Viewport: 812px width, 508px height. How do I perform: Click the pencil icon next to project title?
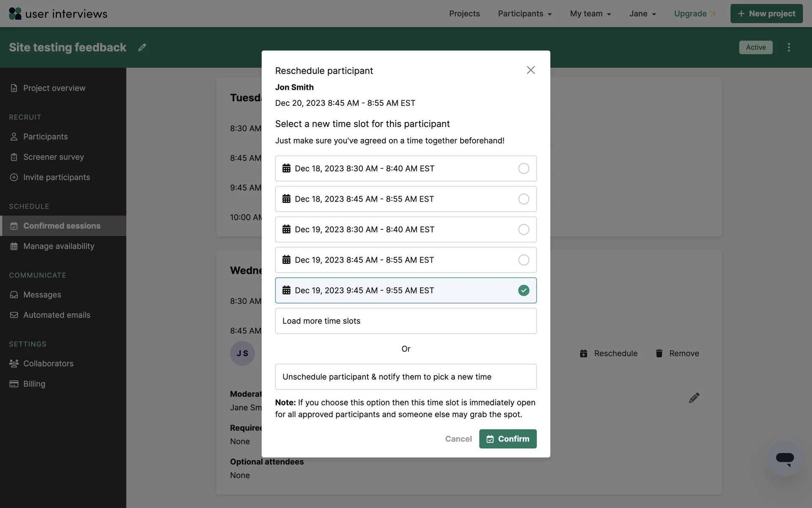142,47
